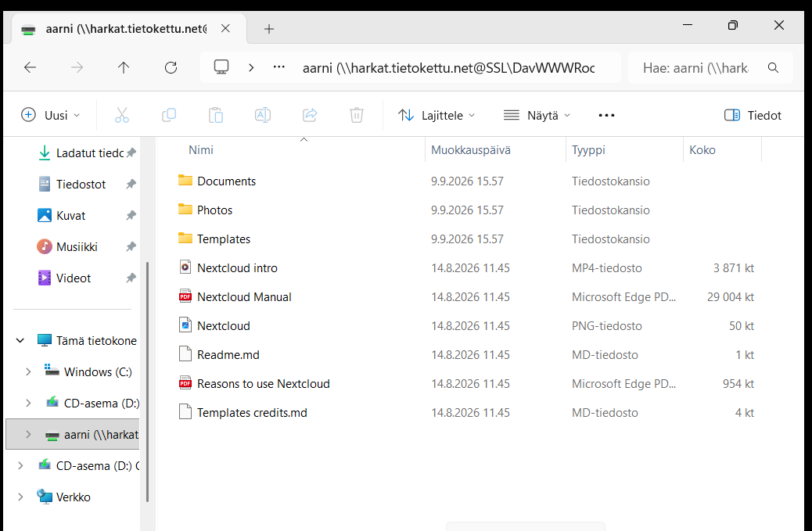The height and width of the screenshot is (531, 812).
Task: Sort by Muokkauspäivä column header
Action: tap(471, 150)
